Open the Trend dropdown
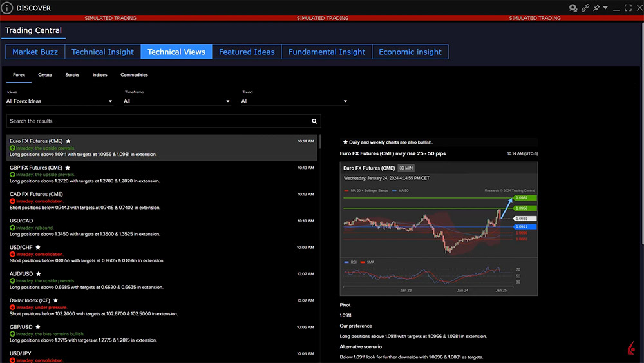644x363 pixels. point(294,101)
